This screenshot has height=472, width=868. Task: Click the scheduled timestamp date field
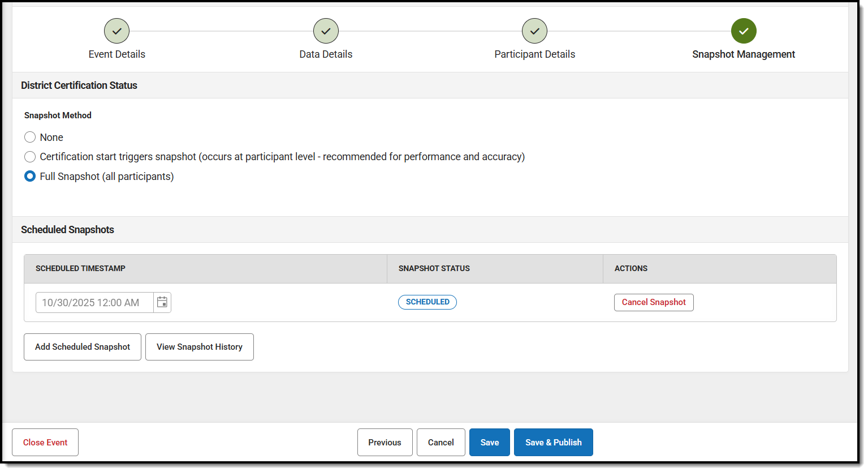pyautogui.click(x=94, y=303)
